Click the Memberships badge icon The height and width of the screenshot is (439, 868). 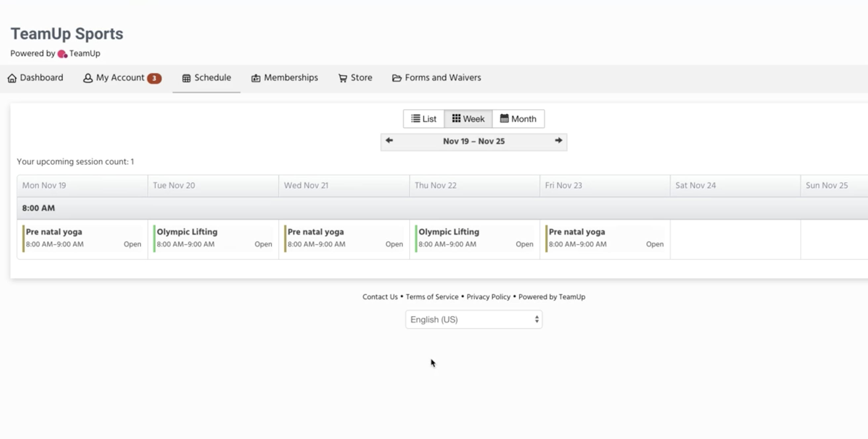[256, 78]
